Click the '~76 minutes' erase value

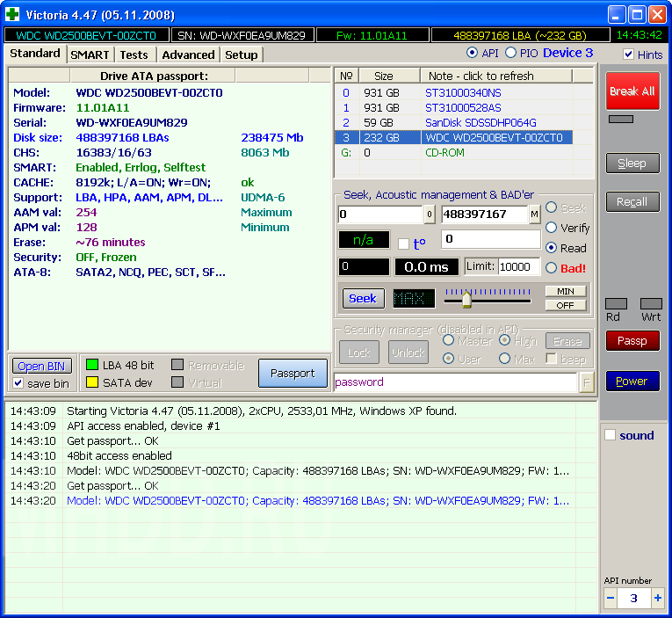tap(111, 243)
